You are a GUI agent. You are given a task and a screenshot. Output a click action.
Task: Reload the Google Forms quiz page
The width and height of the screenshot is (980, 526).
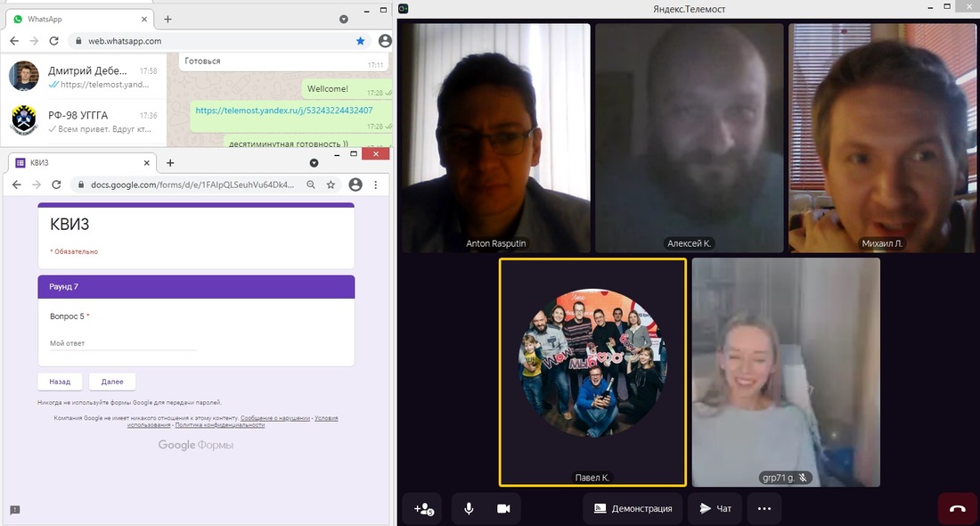[56, 185]
